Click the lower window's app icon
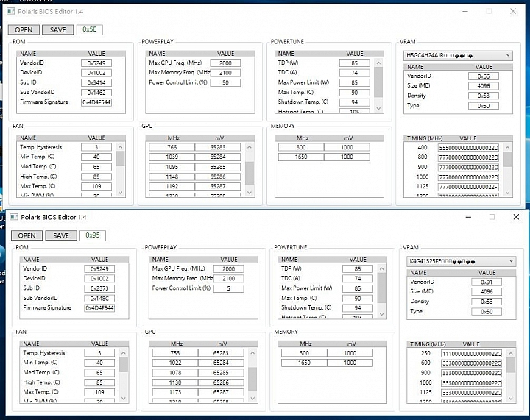 point(14,217)
